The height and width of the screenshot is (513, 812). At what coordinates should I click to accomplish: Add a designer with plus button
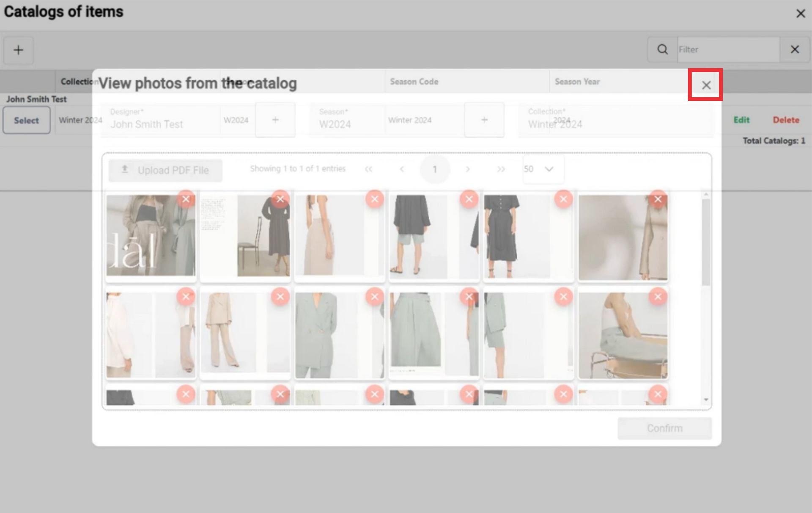(x=275, y=120)
